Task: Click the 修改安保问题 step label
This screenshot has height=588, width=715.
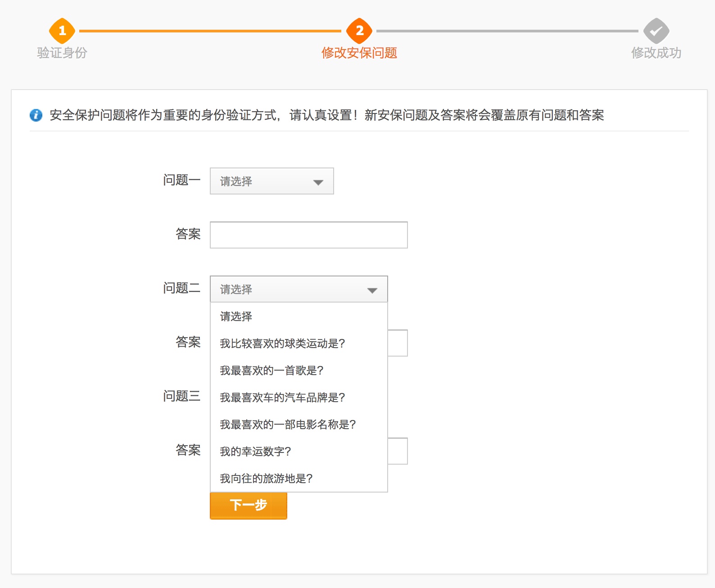Action: (x=359, y=53)
